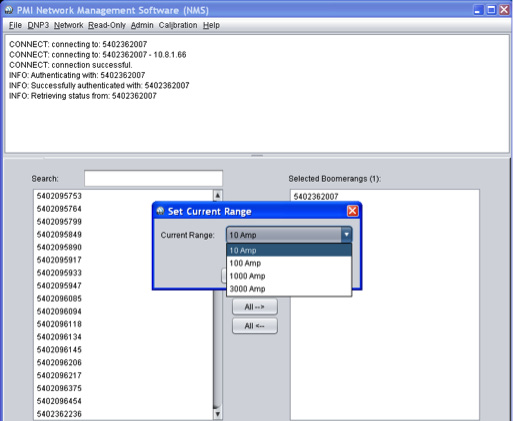This screenshot has width=513, height=421.
Task: Select boomerang 5402096375 in list
Action: [123, 388]
